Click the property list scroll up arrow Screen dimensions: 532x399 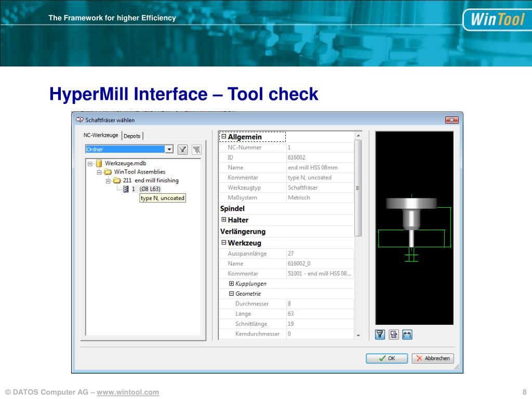(x=358, y=136)
